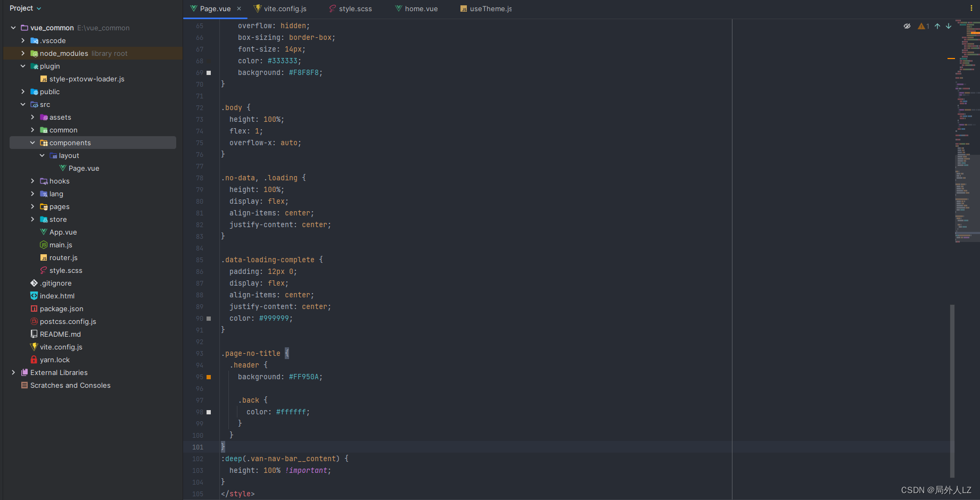Expand the .vscode folder
This screenshot has width=980, height=500.
click(x=23, y=40)
